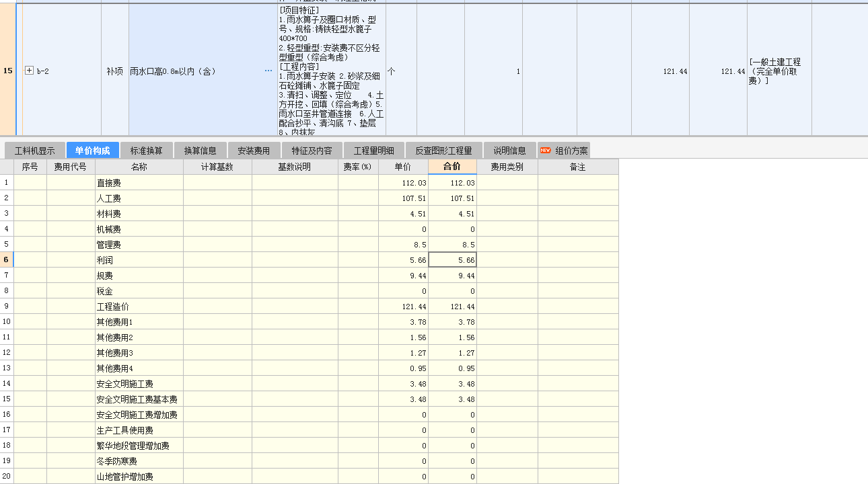Image resolution: width=868 pixels, height=484 pixels.
Task: Select 繁华地段管理增加费 row name
Action: 133,446
